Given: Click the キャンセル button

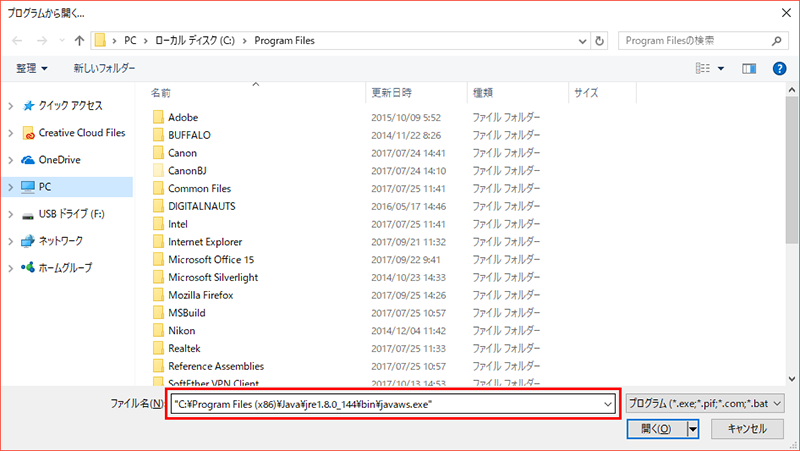Looking at the screenshot, I should (746, 429).
